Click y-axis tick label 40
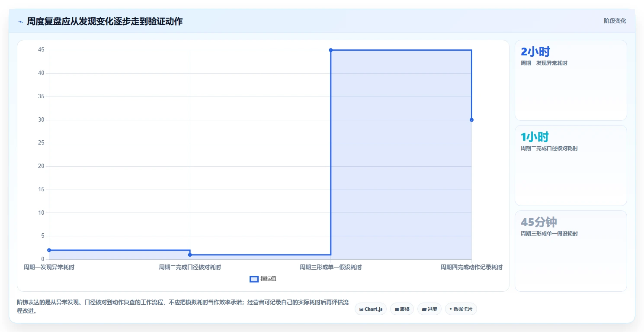 pos(41,73)
